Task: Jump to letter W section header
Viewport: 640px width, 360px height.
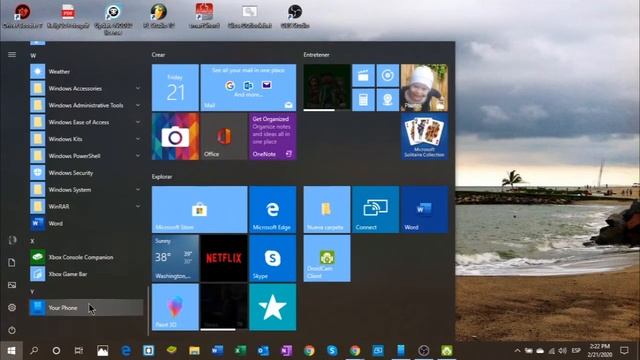Action: pyautogui.click(x=33, y=56)
